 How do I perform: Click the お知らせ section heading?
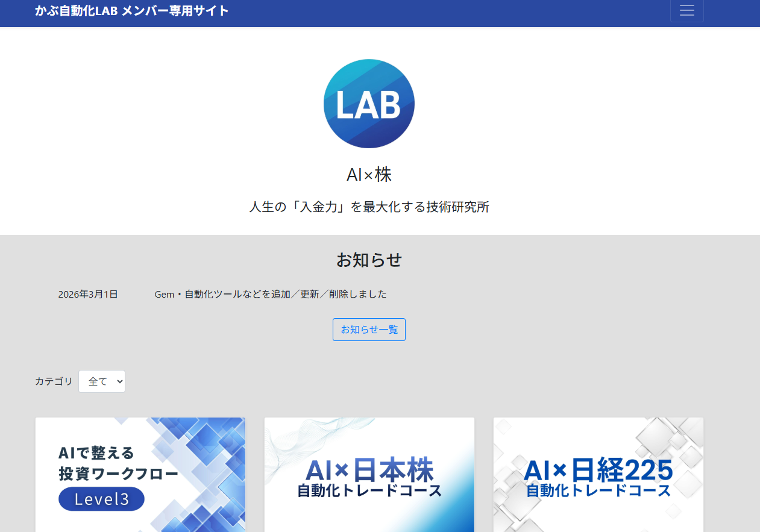point(369,260)
